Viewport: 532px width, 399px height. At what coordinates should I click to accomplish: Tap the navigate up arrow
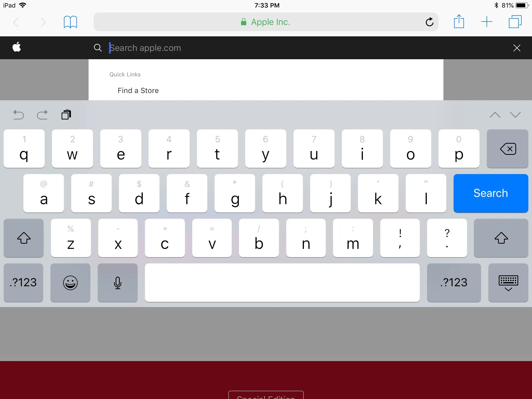[495, 115]
